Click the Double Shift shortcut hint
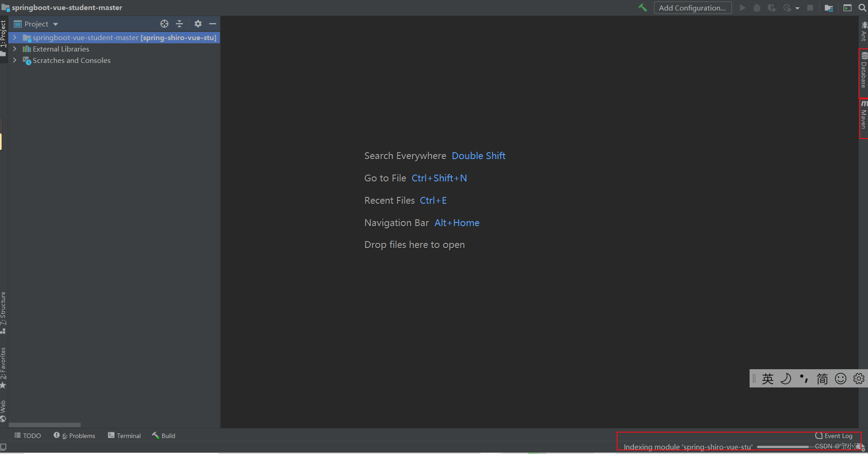 (479, 156)
